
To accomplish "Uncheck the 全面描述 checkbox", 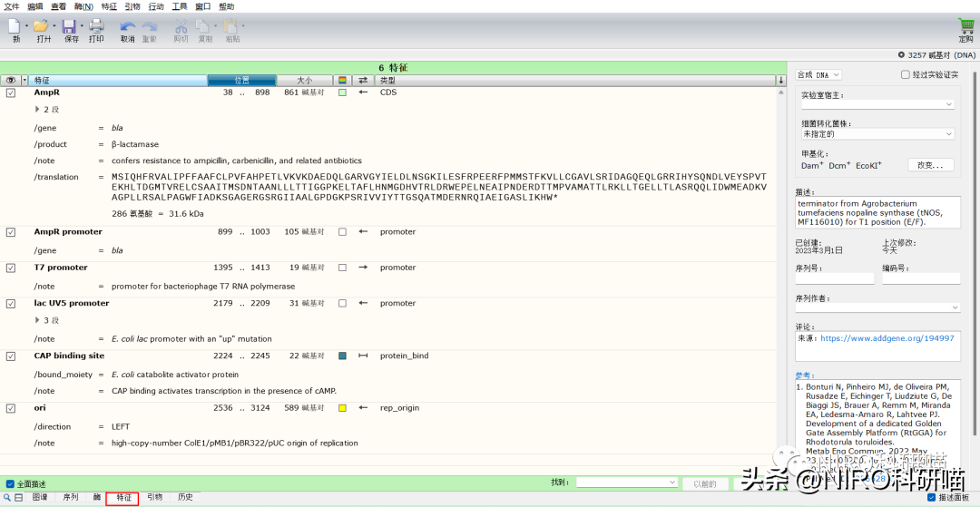I will click(x=10, y=484).
